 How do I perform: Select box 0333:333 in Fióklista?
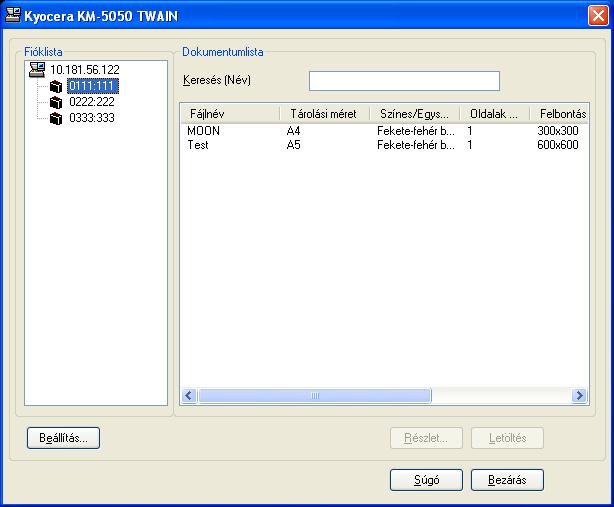92,118
